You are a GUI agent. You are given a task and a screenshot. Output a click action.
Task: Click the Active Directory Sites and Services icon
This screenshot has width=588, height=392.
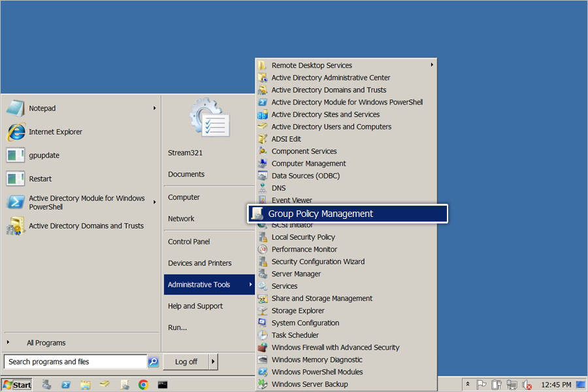pos(263,114)
